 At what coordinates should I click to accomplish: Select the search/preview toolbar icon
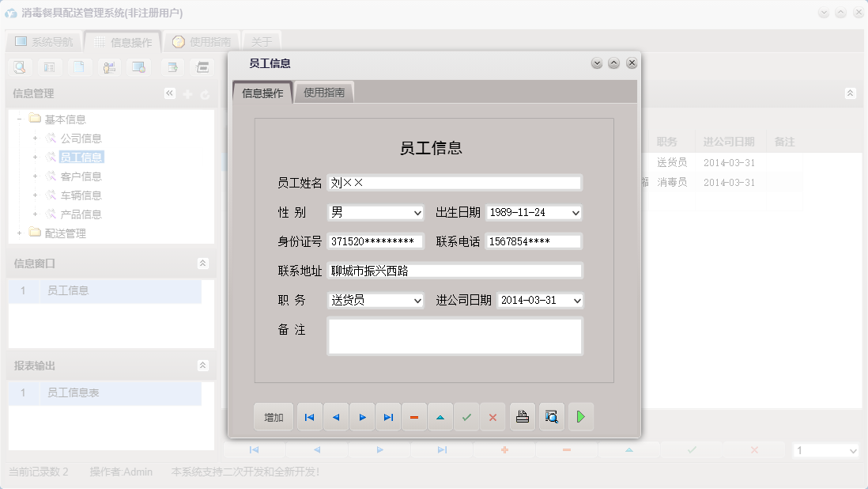(x=18, y=67)
